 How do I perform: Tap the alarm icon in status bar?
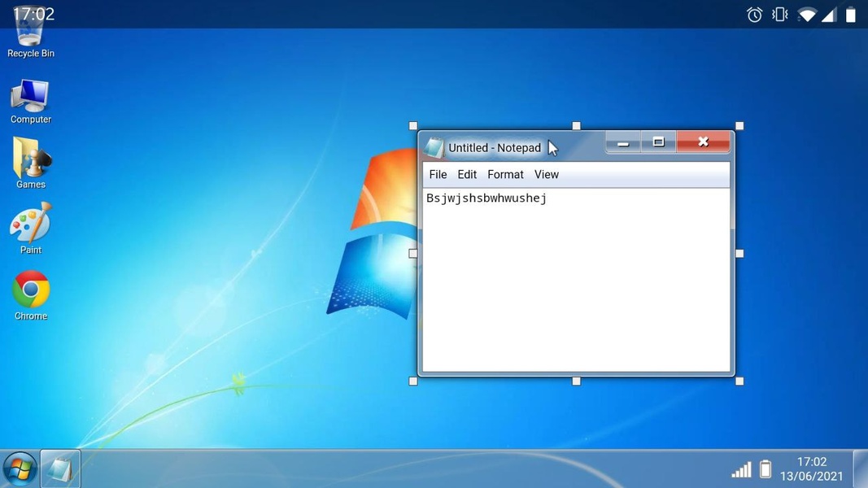point(755,15)
